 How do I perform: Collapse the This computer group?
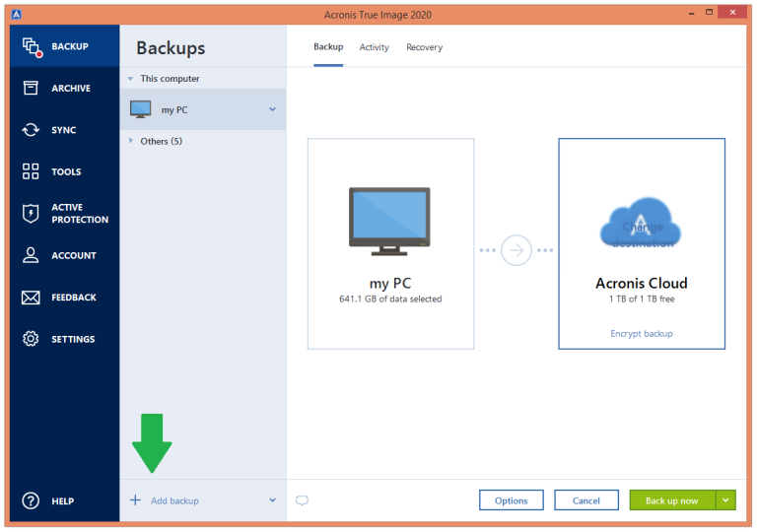(130, 79)
